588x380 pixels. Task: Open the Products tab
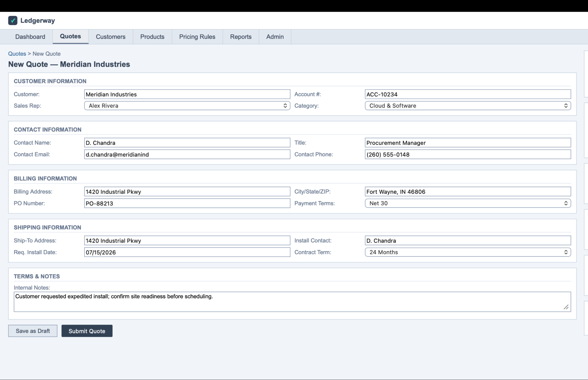point(152,37)
